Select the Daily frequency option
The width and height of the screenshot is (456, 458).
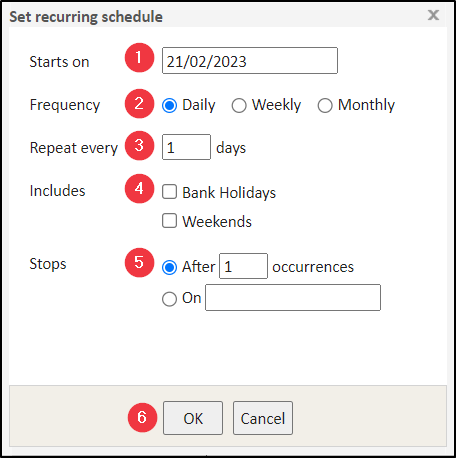click(x=169, y=106)
